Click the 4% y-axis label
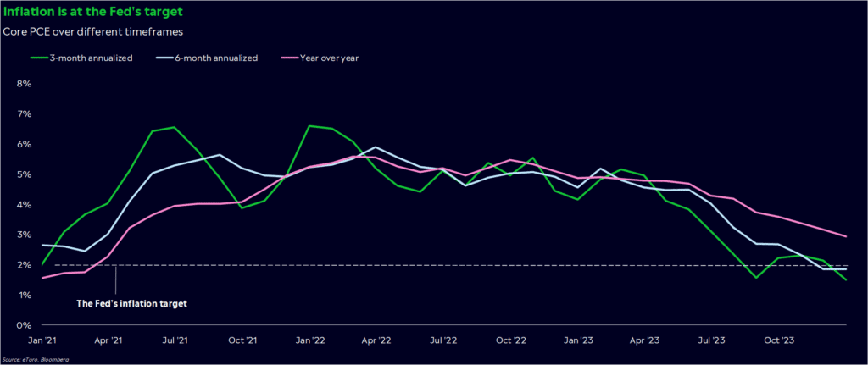Screen dimensions: 868x365 [x=25, y=205]
